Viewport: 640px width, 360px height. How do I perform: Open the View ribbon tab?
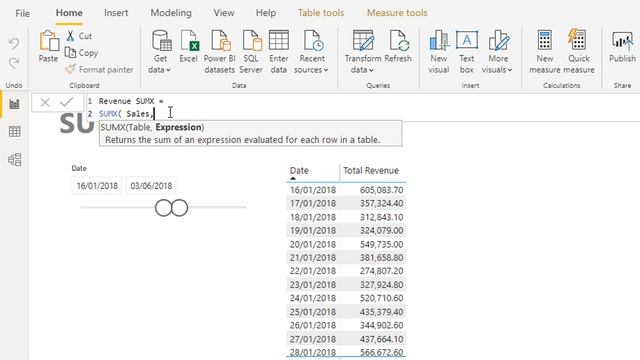pos(224,13)
